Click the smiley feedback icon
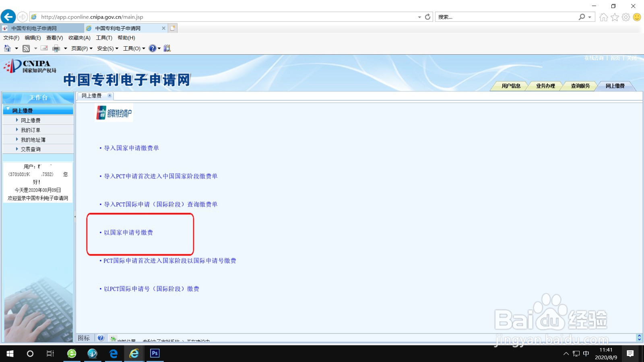This screenshot has height=362, width=644. click(637, 17)
